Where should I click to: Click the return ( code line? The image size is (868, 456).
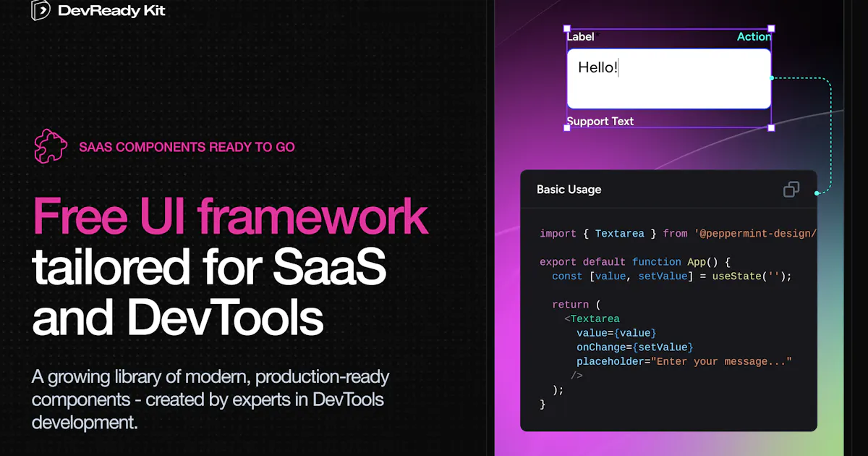pyautogui.click(x=576, y=305)
